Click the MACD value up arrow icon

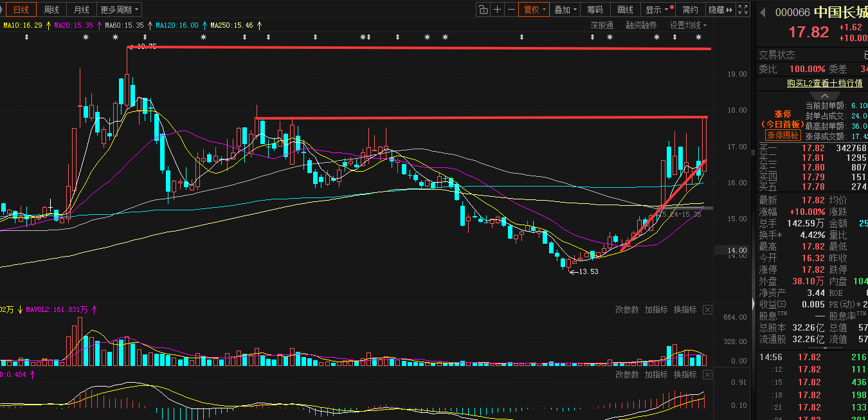(x=32, y=374)
